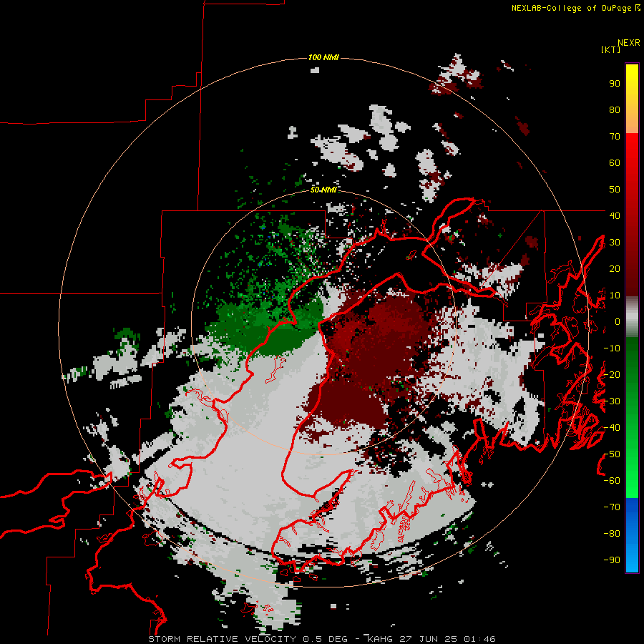Click the -70 value on velocity scale
Image resolution: width=644 pixels, height=644 pixels.
(x=612, y=507)
